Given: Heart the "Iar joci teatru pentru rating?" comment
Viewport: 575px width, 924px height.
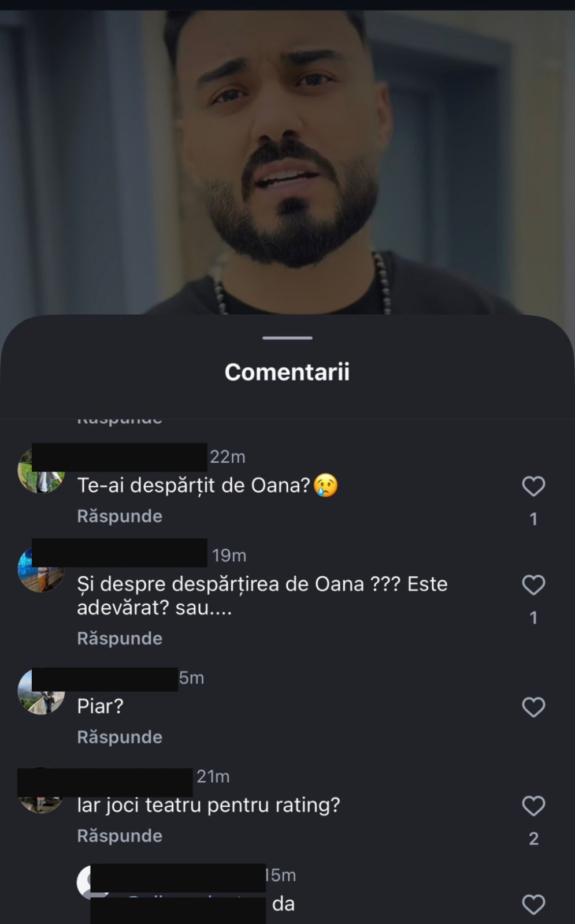Looking at the screenshot, I should click(x=533, y=806).
